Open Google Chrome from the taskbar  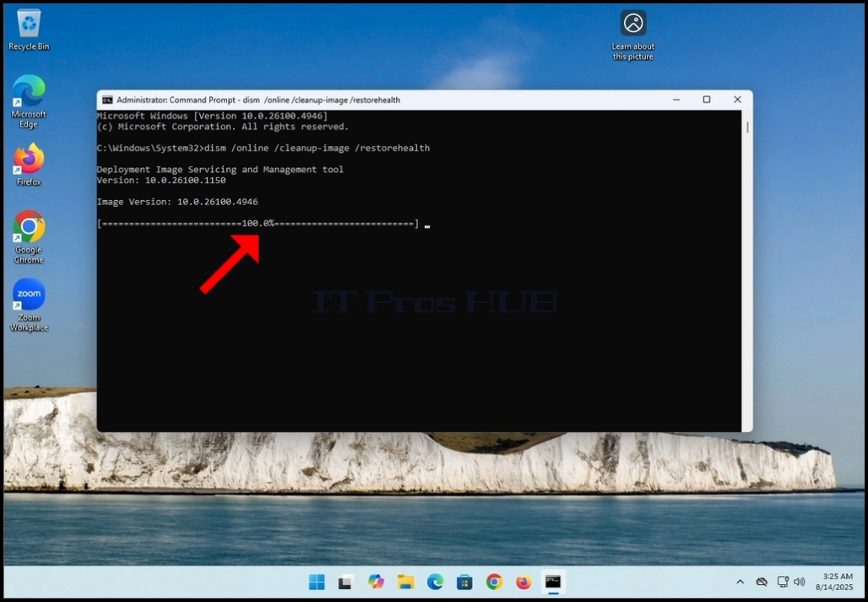(x=494, y=582)
